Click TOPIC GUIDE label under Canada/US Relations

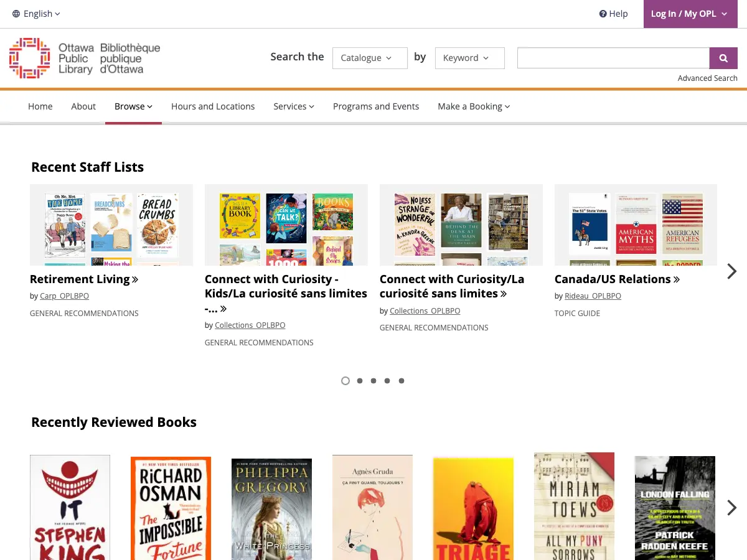578,314
